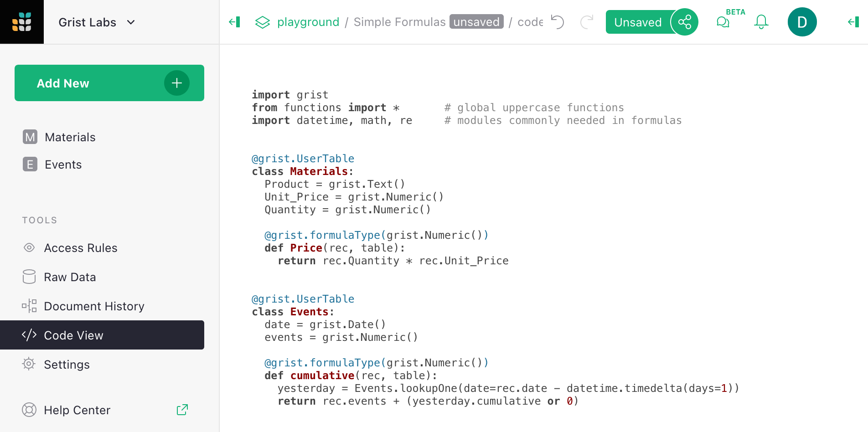Open the share menu
Screen dimensions: 868x432
click(684, 21)
